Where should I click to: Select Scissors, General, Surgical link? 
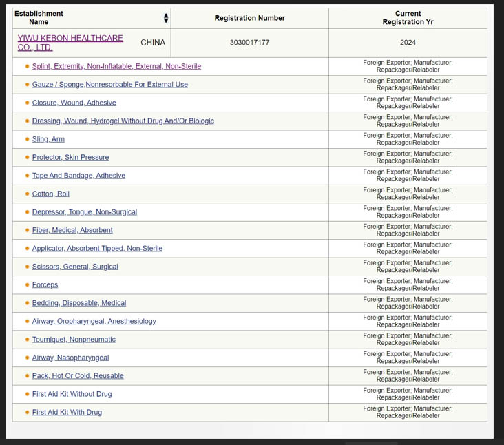pyautogui.click(x=75, y=267)
